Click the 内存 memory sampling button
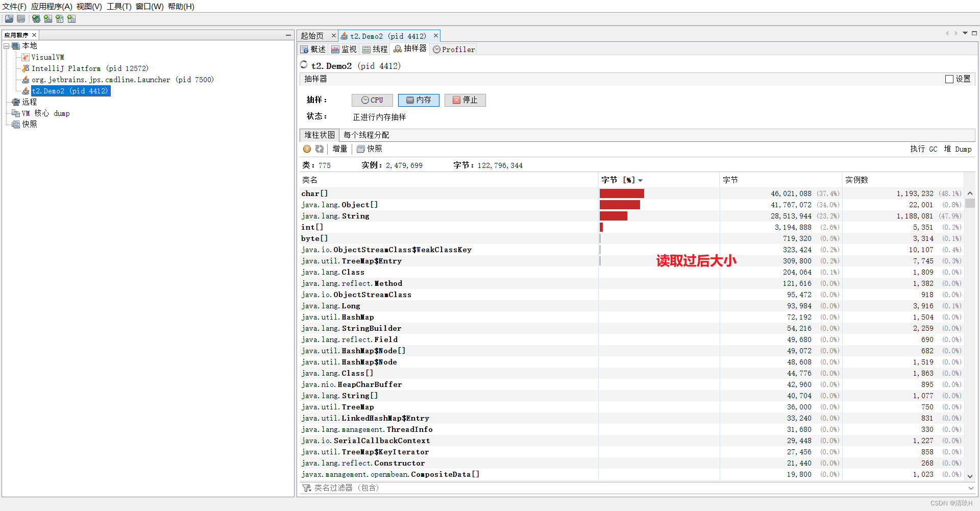This screenshot has width=980, height=511. pyautogui.click(x=419, y=100)
